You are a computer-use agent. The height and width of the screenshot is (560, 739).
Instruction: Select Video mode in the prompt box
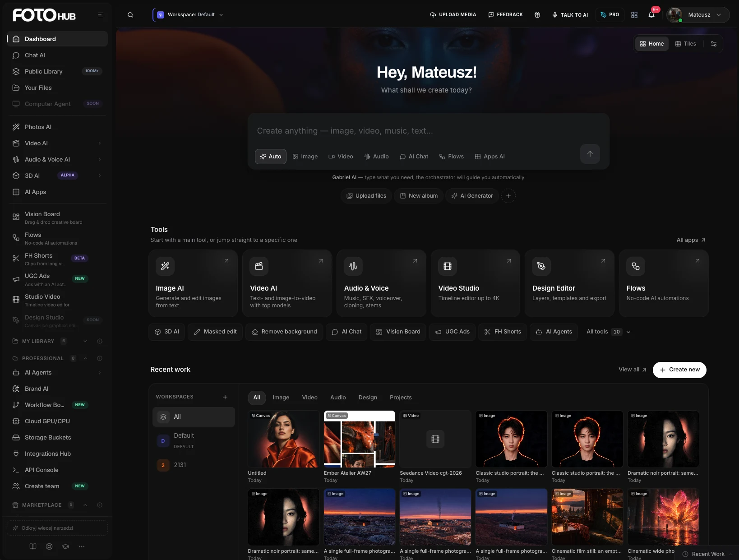(x=341, y=157)
